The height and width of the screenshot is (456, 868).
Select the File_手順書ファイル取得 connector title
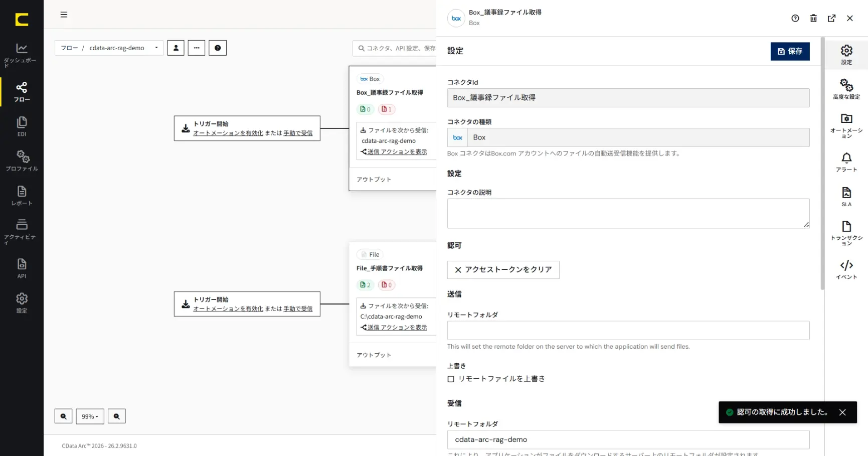click(x=390, y=268)
